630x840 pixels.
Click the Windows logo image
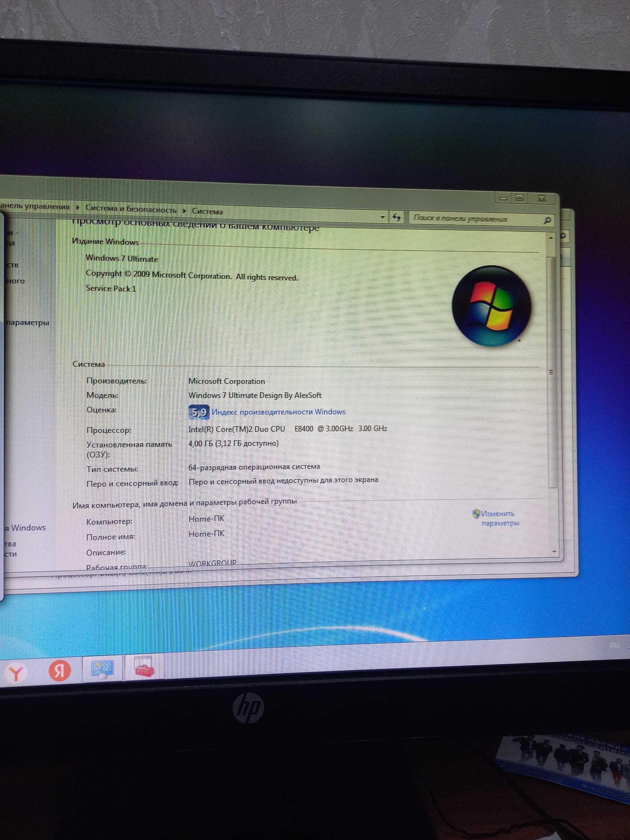tap(492, 306)
